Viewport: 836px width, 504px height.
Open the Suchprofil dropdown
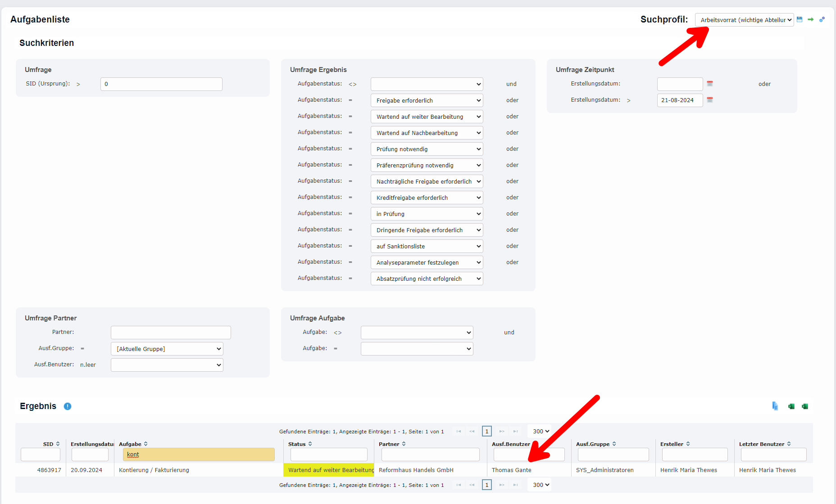[744, 20]
